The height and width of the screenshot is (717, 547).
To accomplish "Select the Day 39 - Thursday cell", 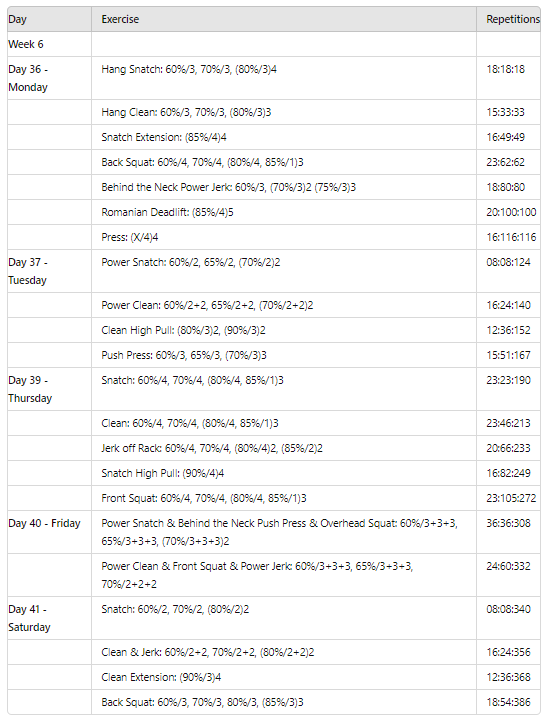I will tap(49, 389).
